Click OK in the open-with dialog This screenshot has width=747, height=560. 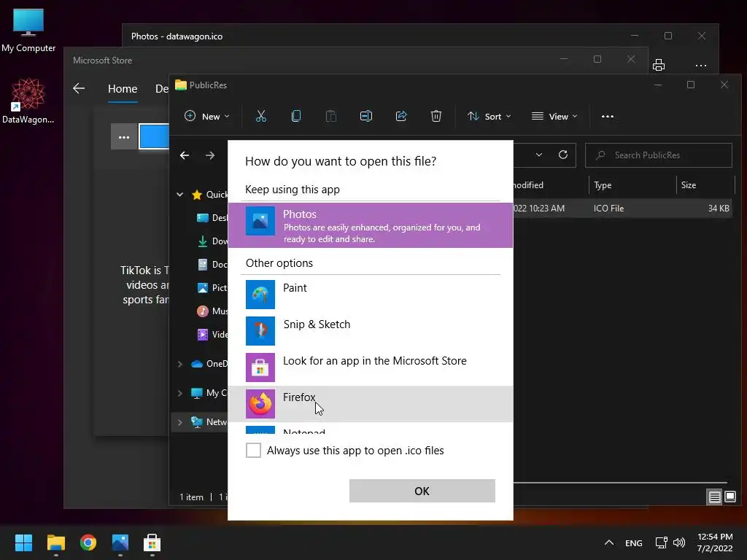(422, 491)
